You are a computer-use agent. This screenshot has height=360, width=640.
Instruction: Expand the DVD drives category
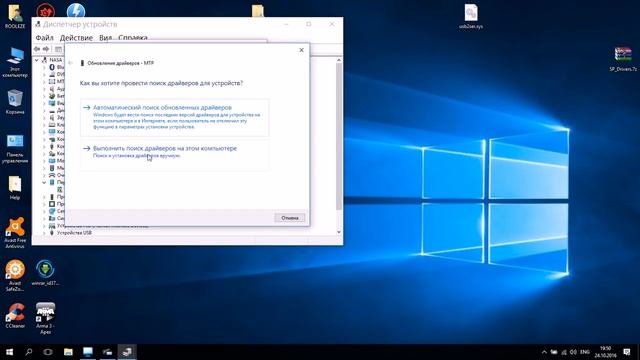coord(44,74)
